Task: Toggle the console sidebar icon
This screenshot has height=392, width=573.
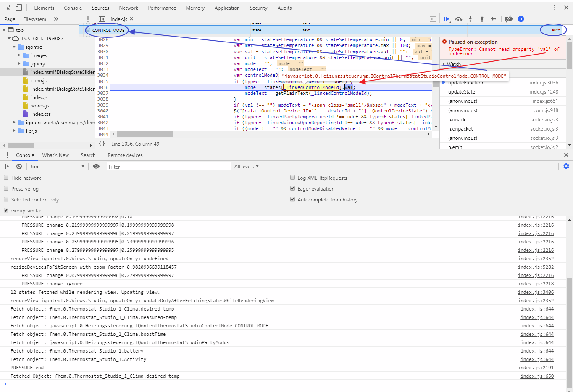Action: (x=7, y=166)
